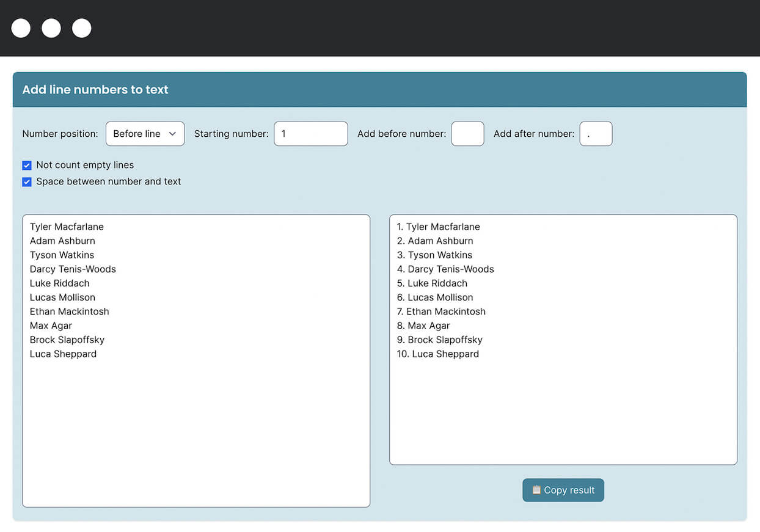Click the clipboard icon on Copy result button
This screenshot has height=532, width=760.
tap(535, 490)
